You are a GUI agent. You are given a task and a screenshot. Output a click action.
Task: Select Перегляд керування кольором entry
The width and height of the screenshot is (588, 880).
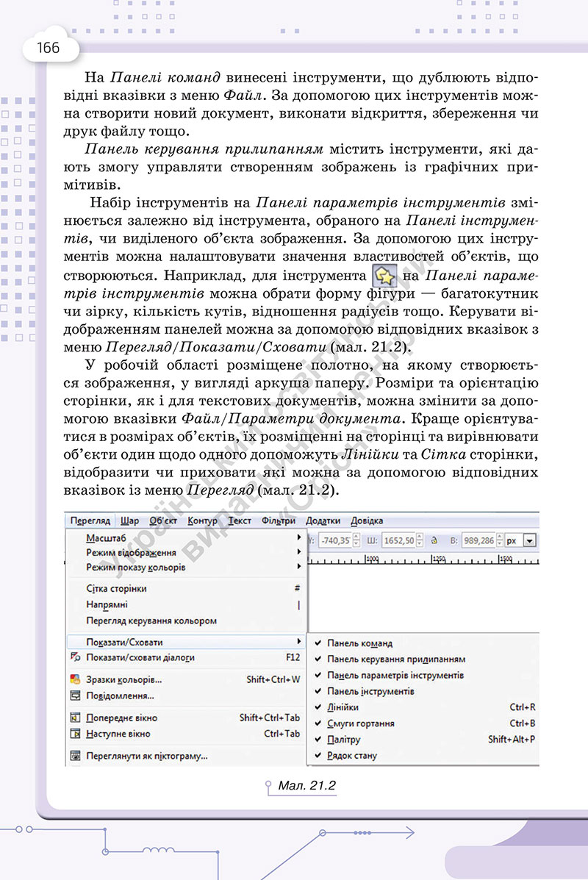(x=185, y=620)
